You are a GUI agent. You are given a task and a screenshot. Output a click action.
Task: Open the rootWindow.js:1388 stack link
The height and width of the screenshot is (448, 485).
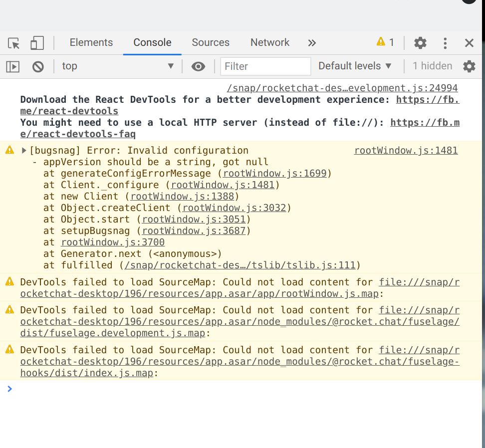coord(182,196)
